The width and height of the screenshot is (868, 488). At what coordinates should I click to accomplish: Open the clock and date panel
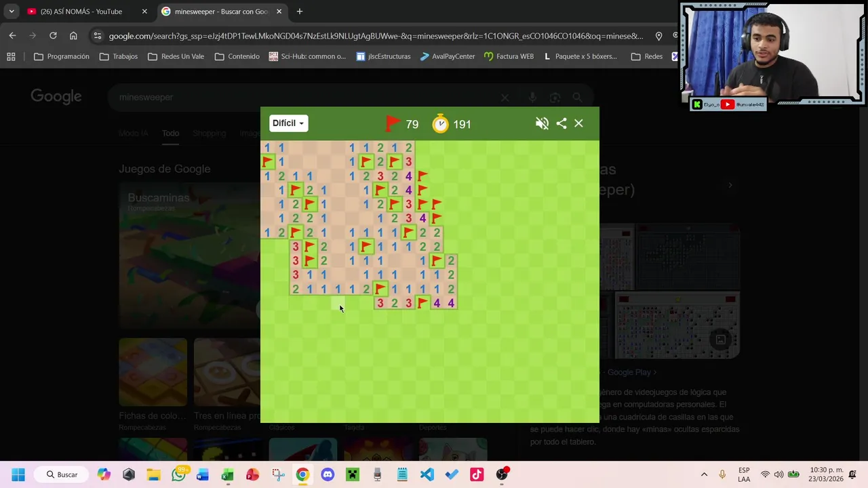click(825, 474)
